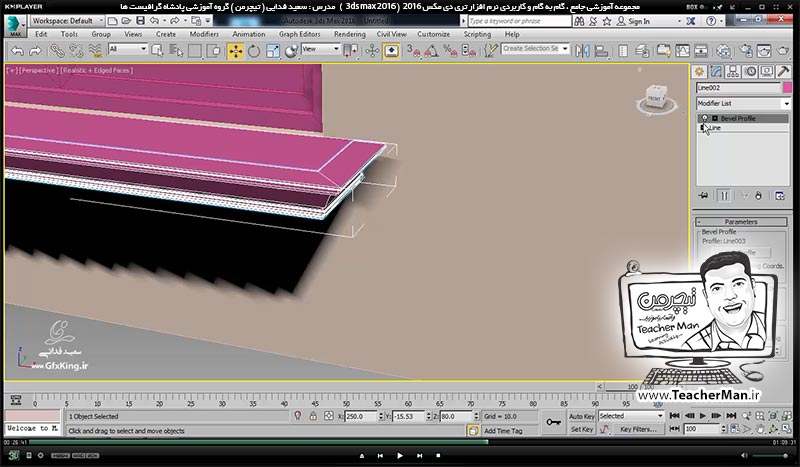Select the Select and Link tool
The height and width of the screenshot is (467, 800).
point(57,51)
